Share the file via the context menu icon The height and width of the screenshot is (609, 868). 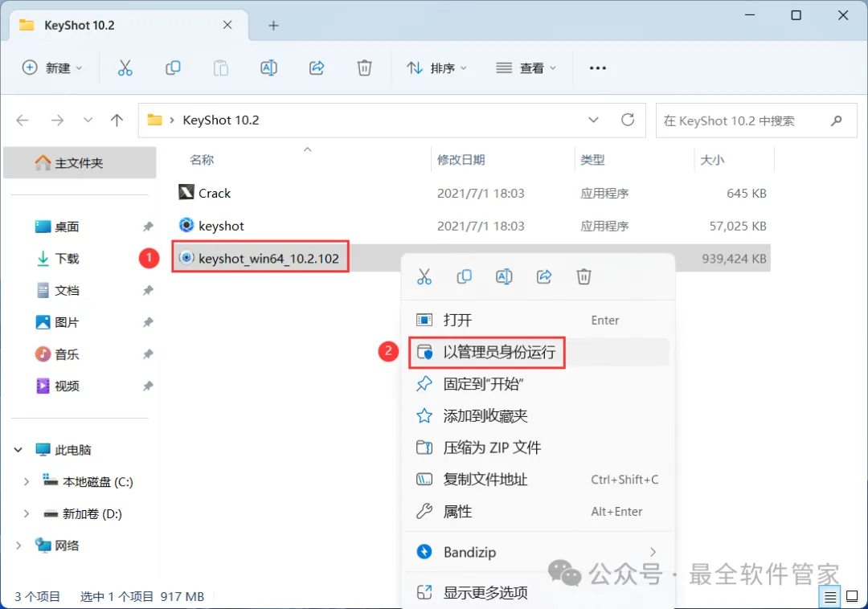544,276
